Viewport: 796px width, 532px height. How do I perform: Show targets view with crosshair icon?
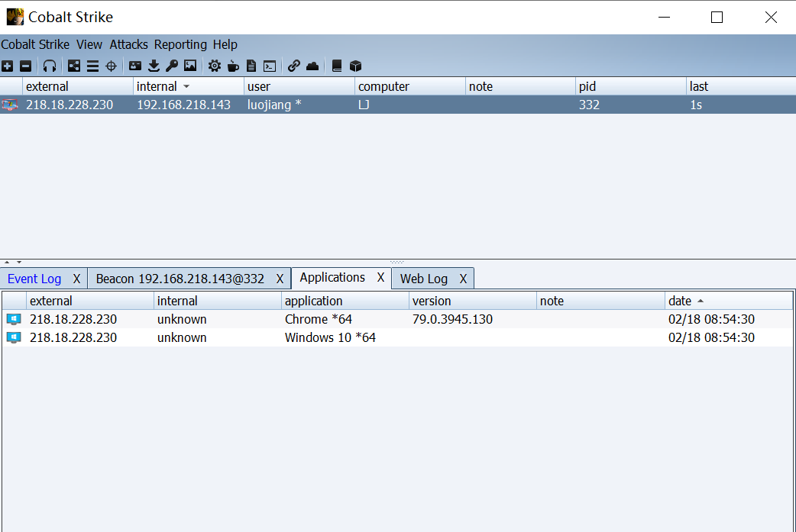tap(112, 66)
